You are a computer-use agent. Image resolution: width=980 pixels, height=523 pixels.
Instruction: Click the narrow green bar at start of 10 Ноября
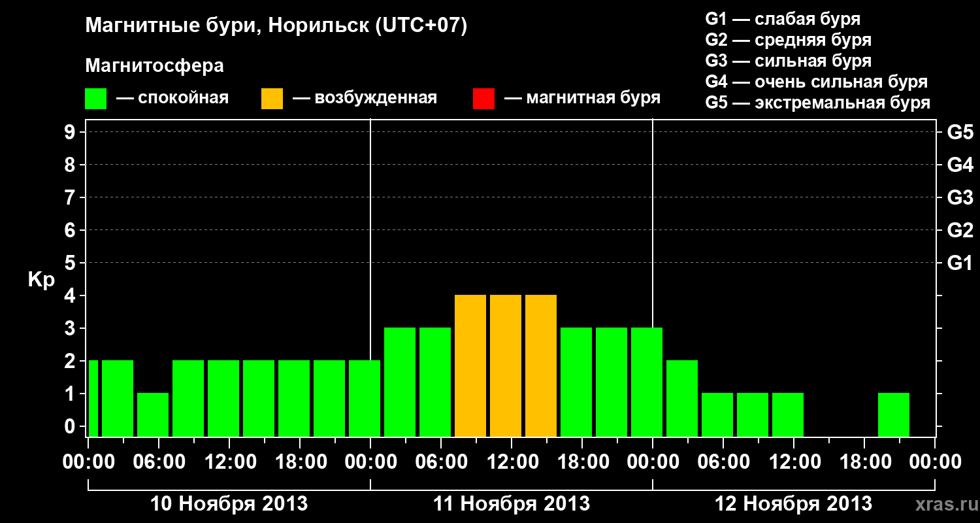93,398
